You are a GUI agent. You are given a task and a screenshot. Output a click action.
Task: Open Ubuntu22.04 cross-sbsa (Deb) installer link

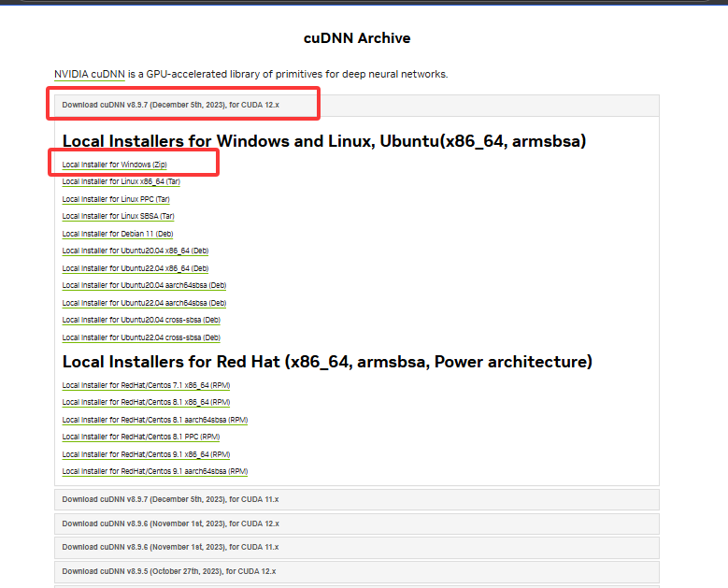point(142,337)
